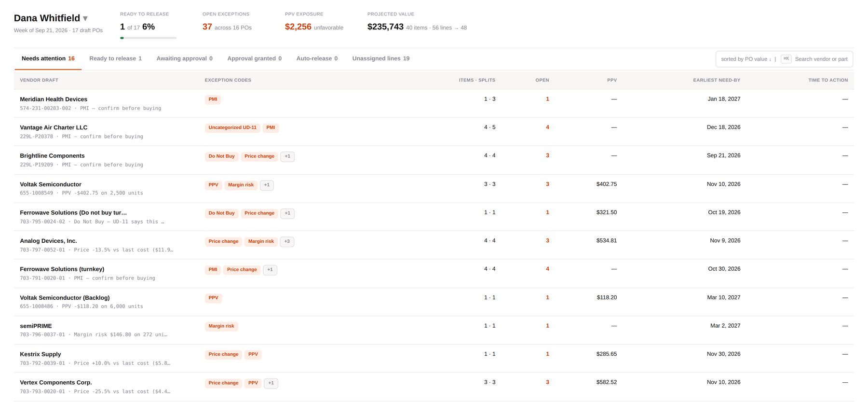Expand +1 badge on Vertex Components row
The width and height of the screenshot is (868, 417).
click(271, 383)
